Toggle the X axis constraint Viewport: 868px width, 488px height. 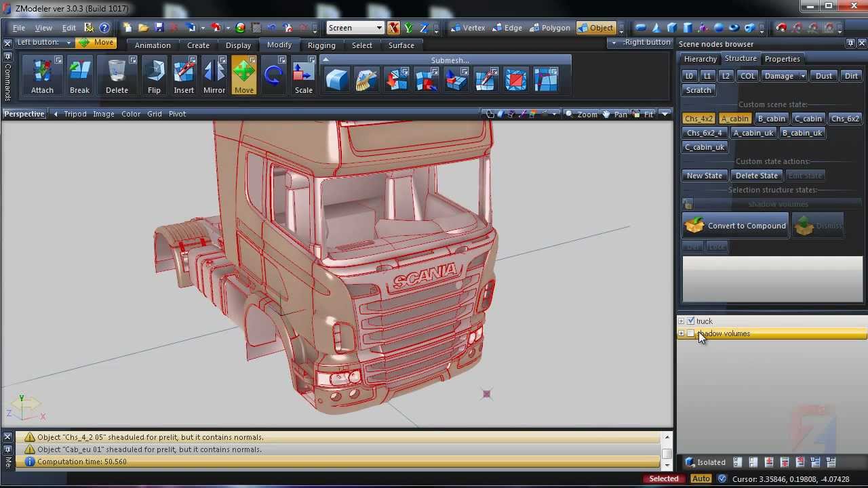coord(394,28)
